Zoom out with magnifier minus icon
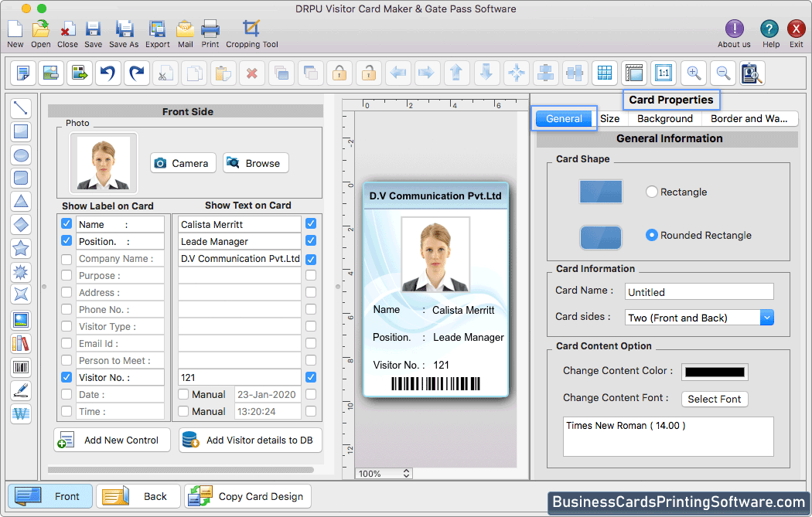This screenshot has height=517, width=812. pyautogui.click(x=723, y=73)
